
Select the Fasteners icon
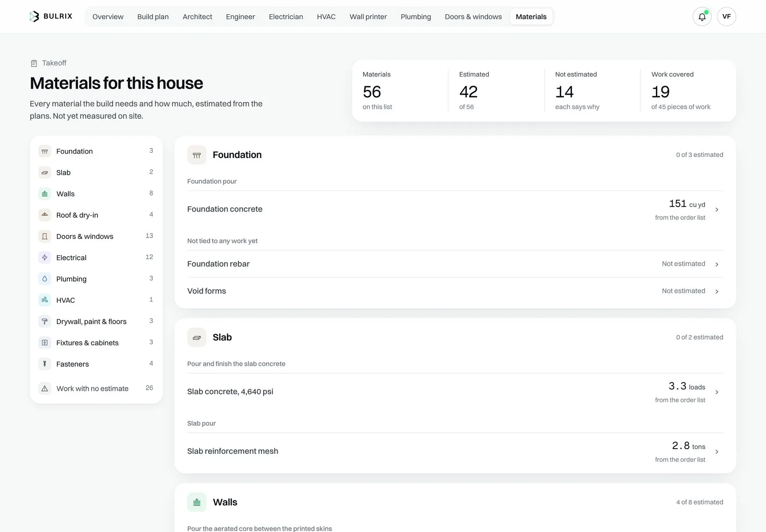click(45, 364)
